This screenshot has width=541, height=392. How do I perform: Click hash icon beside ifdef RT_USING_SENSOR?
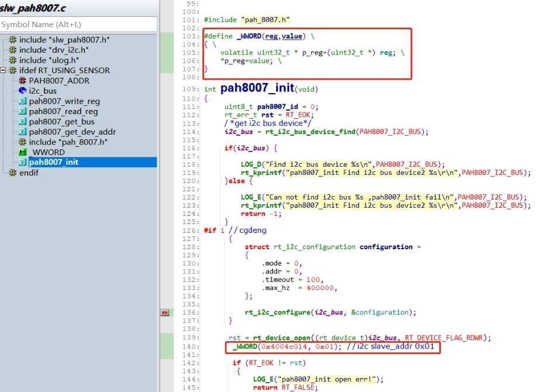pos(13,70)
